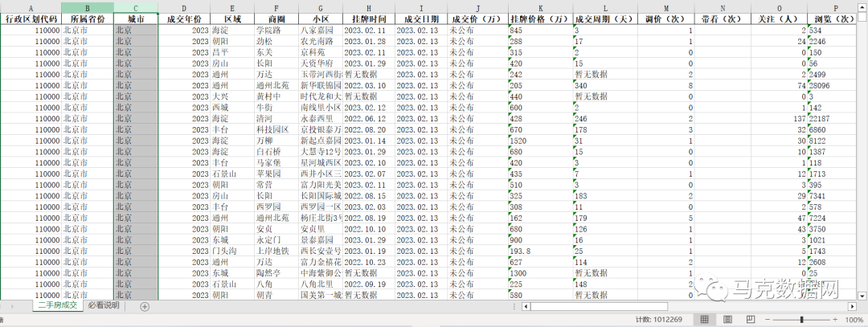Select column O header
Screen dimensions: 868x327
(779, 8)
